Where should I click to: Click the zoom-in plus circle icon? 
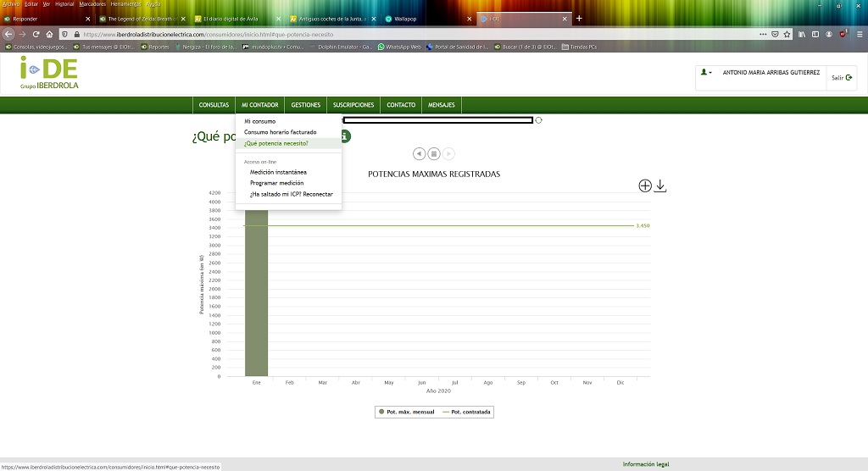click(645, 186)
